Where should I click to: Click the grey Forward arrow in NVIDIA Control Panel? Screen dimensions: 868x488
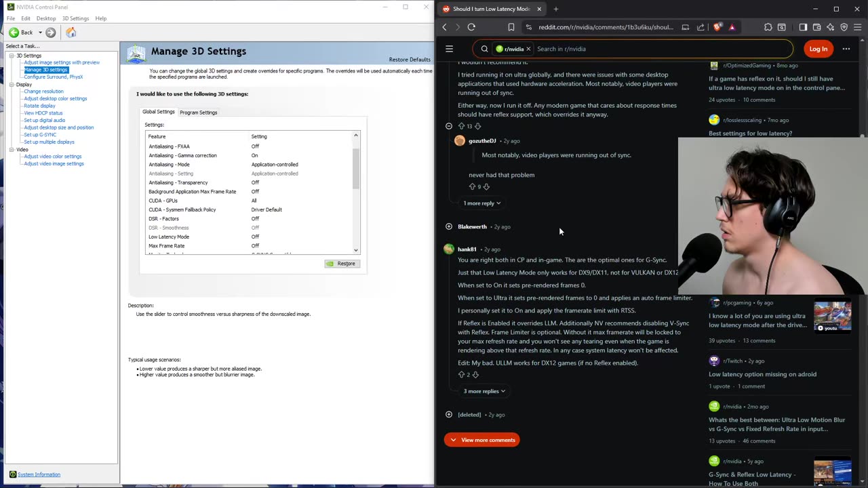pyautogui.click(x=51, y=33)
